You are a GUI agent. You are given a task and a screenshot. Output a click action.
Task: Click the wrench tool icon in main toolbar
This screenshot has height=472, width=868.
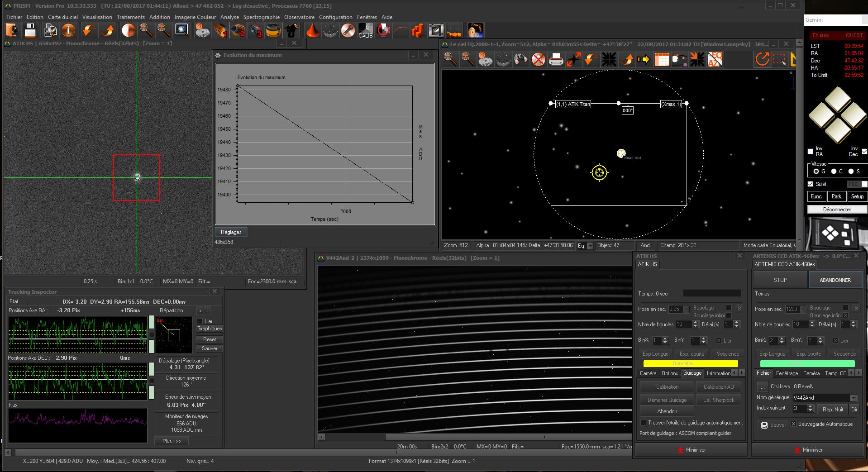click(x=348, y=31)
